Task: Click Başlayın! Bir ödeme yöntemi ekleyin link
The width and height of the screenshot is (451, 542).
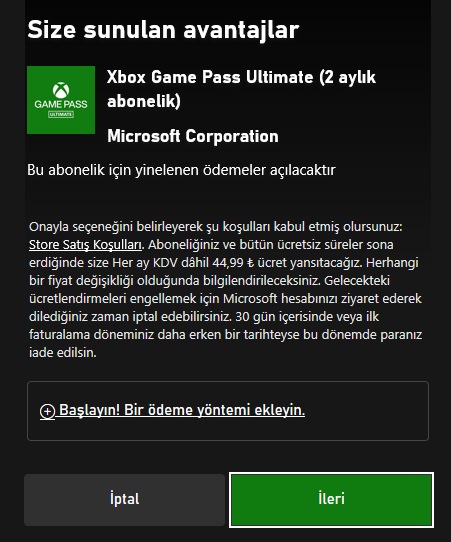Action: (x=172, y=410)
